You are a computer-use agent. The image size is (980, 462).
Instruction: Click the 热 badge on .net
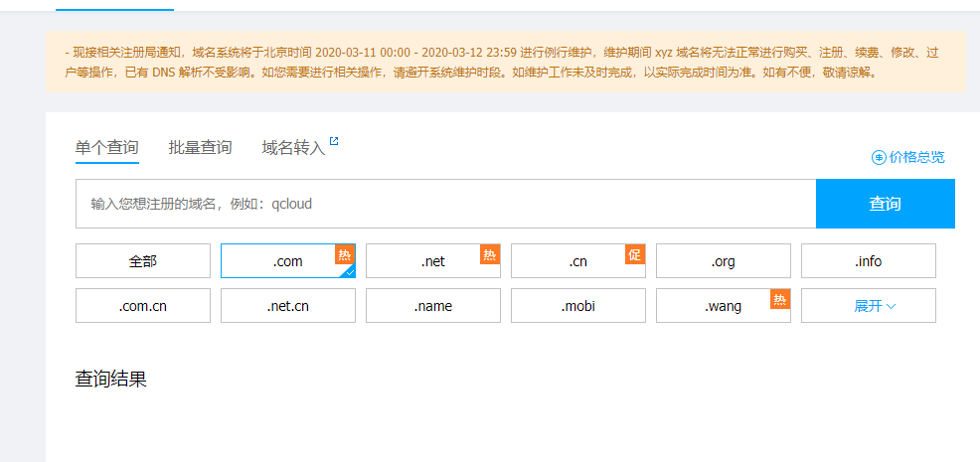coord(490,254)
